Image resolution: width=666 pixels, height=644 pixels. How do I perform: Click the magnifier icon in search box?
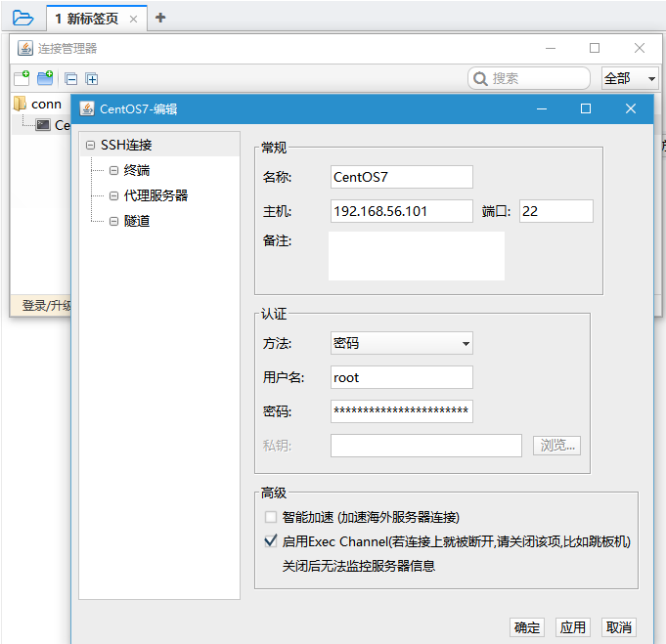click(480, 78)
